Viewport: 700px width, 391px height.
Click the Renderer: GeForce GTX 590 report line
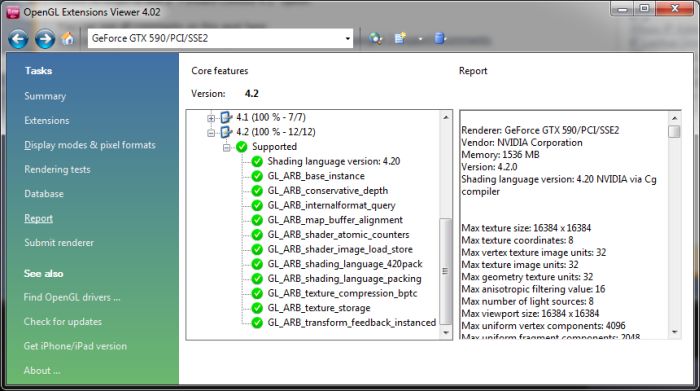pyautogui.click(x=540, y=130)
